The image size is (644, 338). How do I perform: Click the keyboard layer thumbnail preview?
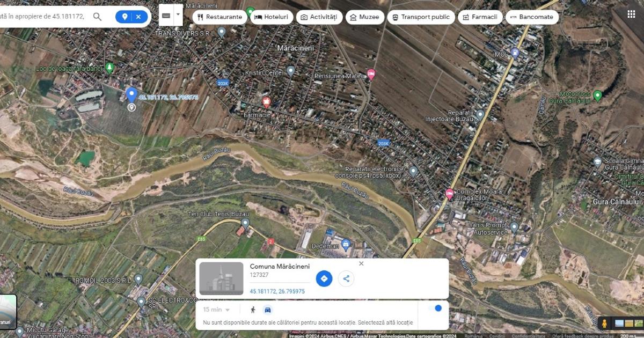pyautogui.click(x=166, y=14)
